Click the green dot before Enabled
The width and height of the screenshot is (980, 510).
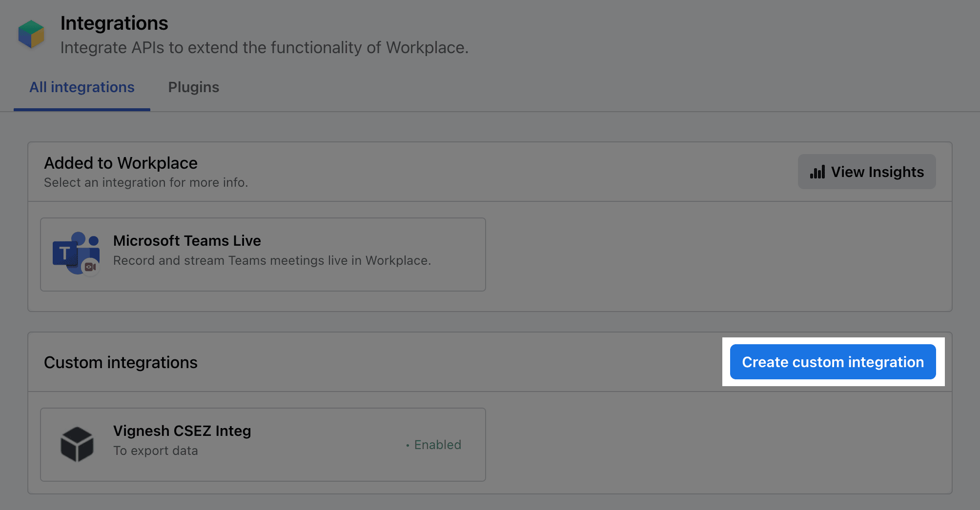[408, 445]
